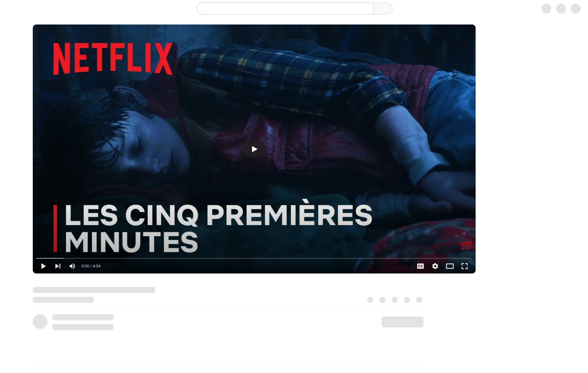This screenshot has width=588, height=373.
Task: Click the middle circular action button under video
Action: tap(395, 300)
